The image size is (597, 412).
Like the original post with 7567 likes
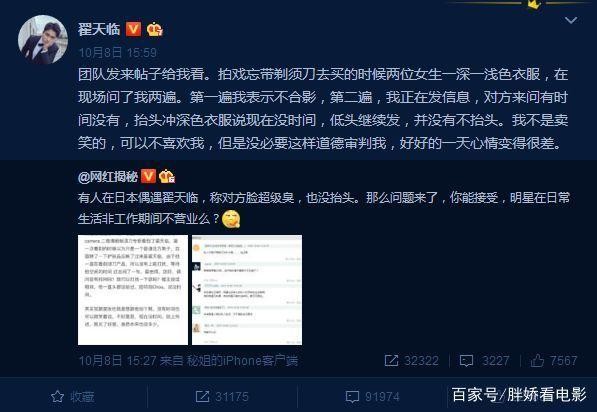click(x=554, y=360)
